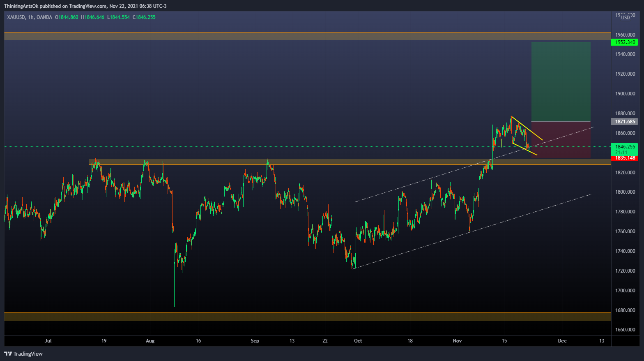This screenshot has width=644, height=361.
Task: Click the 22 date label before Oct
Action: click(325, 341)
